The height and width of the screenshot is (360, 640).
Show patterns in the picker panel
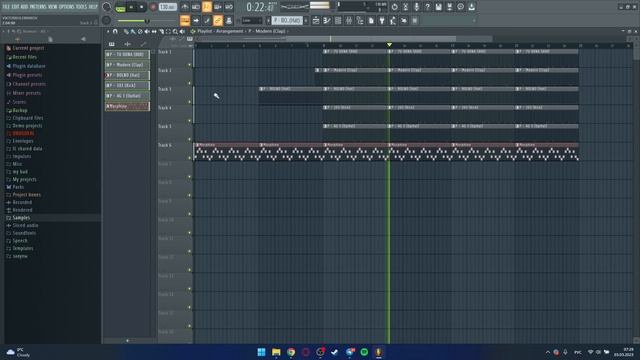(x=111, y=44)
